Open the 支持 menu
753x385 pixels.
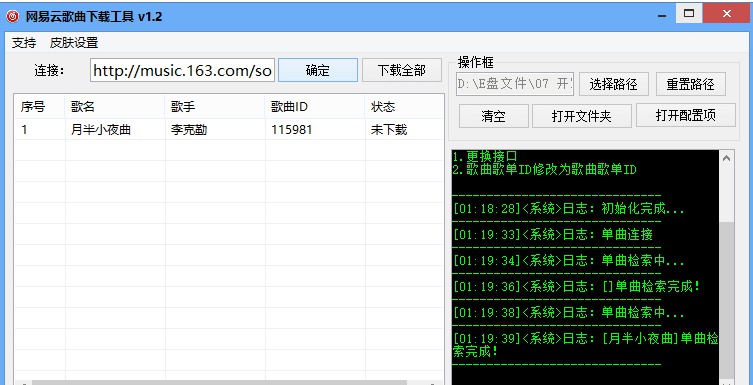coord(24,43)
